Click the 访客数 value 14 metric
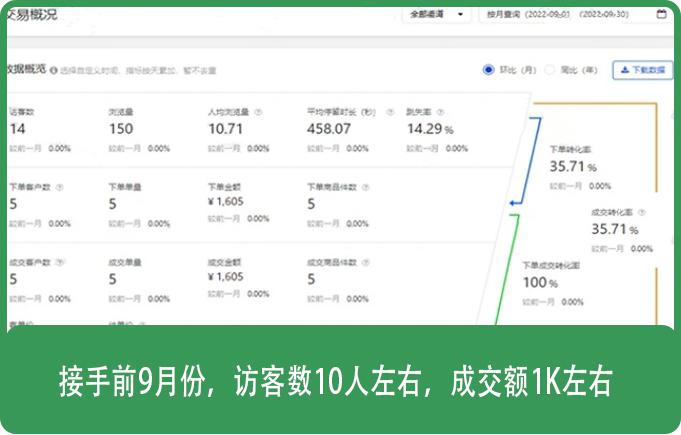Viewport: 681px width, 435px height. click(x=18, y=129)
